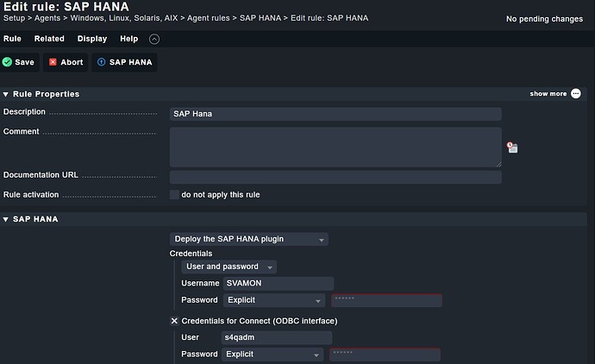
Task: Collapse the Rule Properties section triangle
Action: (6, 94)
